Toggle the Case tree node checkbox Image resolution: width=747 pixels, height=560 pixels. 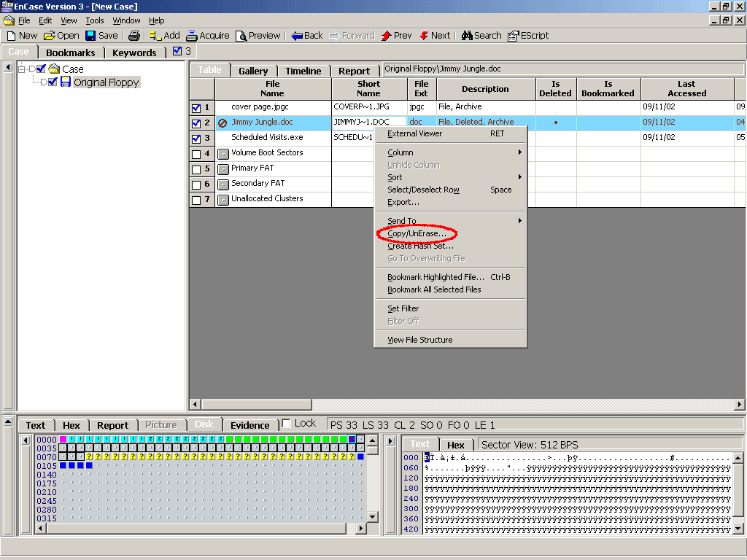(41, 69)
